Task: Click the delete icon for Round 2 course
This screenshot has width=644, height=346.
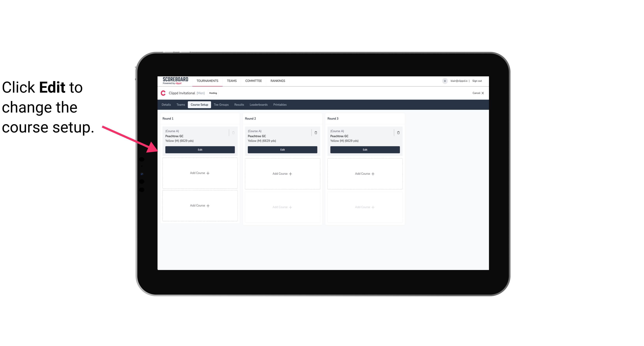Action: click(316, 132)
